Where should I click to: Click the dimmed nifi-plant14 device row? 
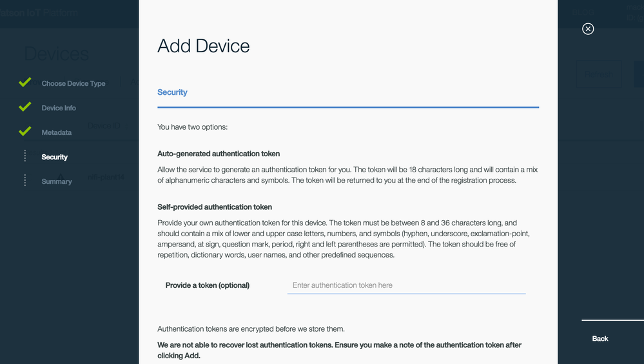106,177
